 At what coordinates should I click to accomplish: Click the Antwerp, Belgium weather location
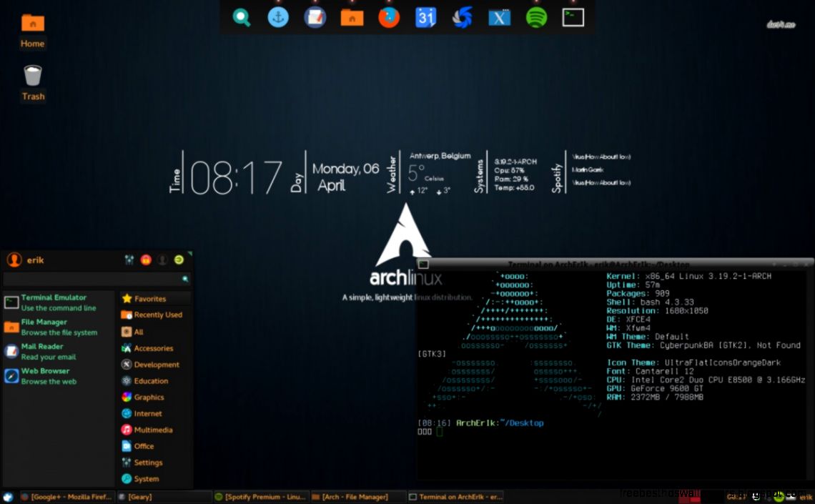point(440,156)
